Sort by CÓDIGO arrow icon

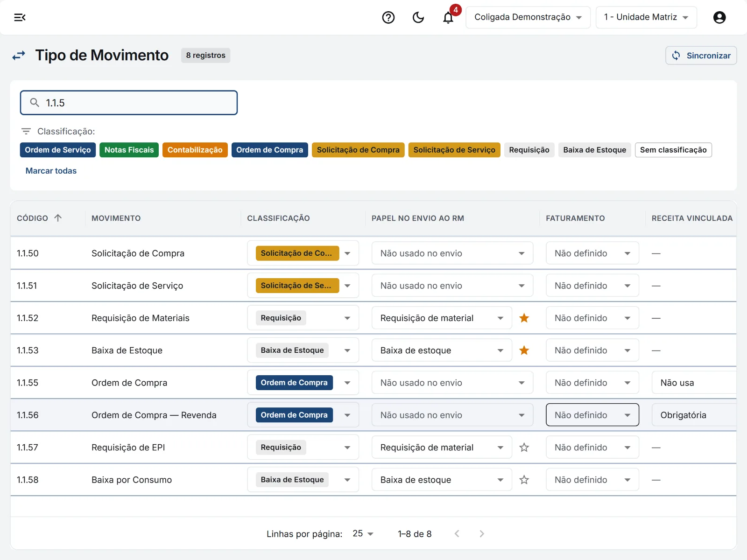58,218
